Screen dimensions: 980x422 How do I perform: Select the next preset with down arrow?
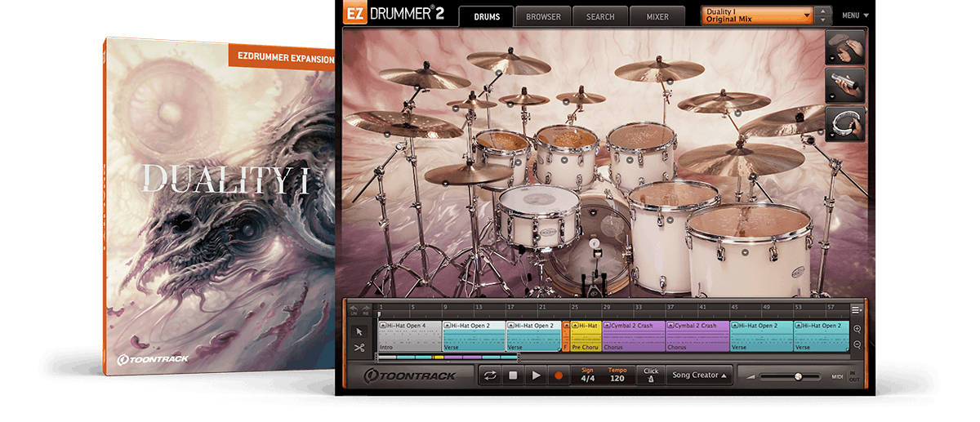coord(824,20)
